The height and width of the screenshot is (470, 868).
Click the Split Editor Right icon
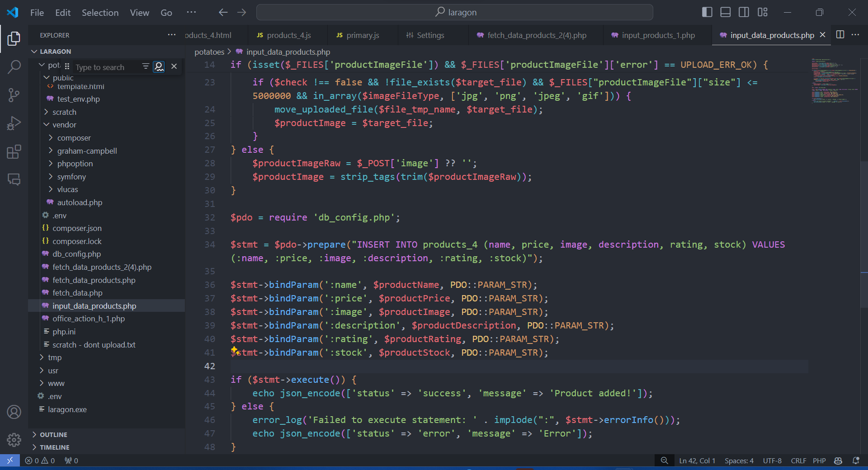coord(840,35)
